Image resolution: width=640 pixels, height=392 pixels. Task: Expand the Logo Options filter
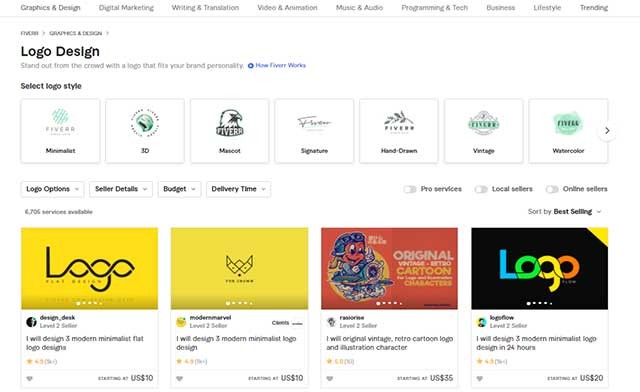(x=52, y=189)
